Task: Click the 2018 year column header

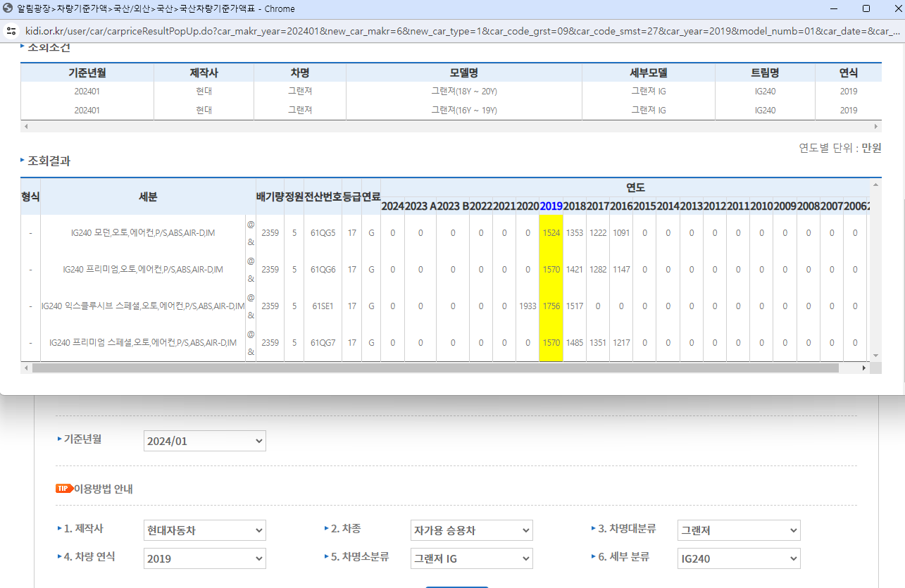Action: (x=575, y=206)
